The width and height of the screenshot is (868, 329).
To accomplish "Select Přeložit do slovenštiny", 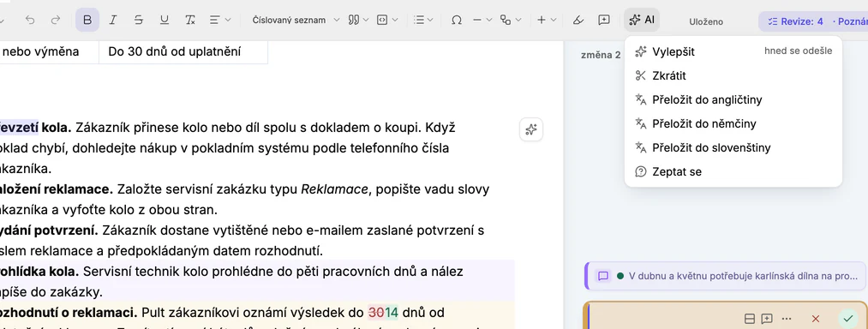I will (x=733, y=148).
